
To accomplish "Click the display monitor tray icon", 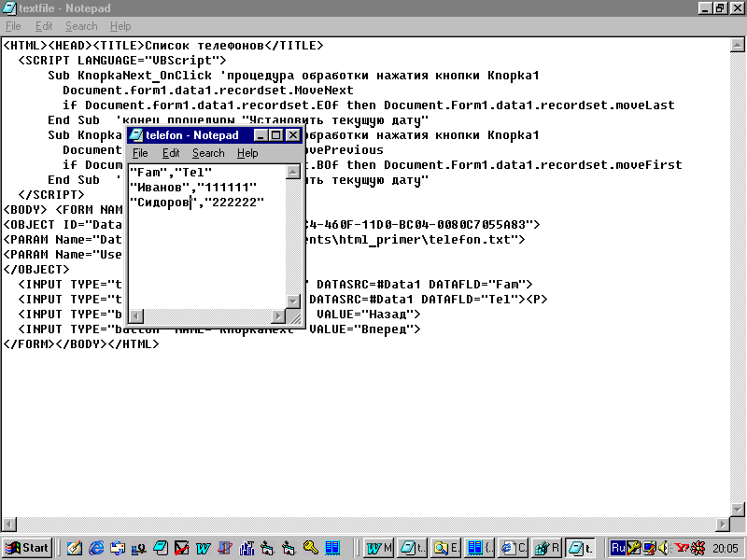I will coord(649,548).
